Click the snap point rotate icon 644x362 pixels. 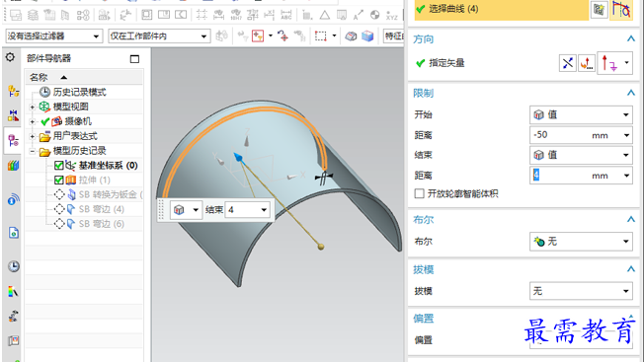coord(282,36)
